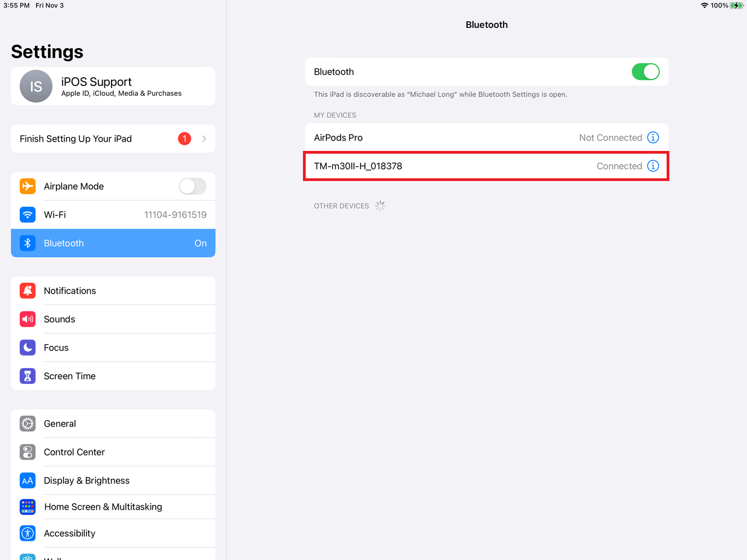Turn off the Bluetooth switch
The width and height of the screenshot is (747, 560).
pos(645,72)
